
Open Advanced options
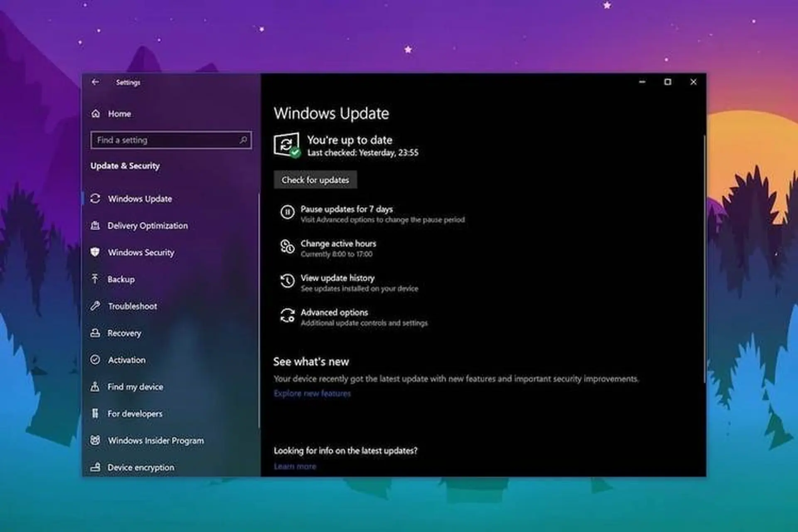click(354, 317)
